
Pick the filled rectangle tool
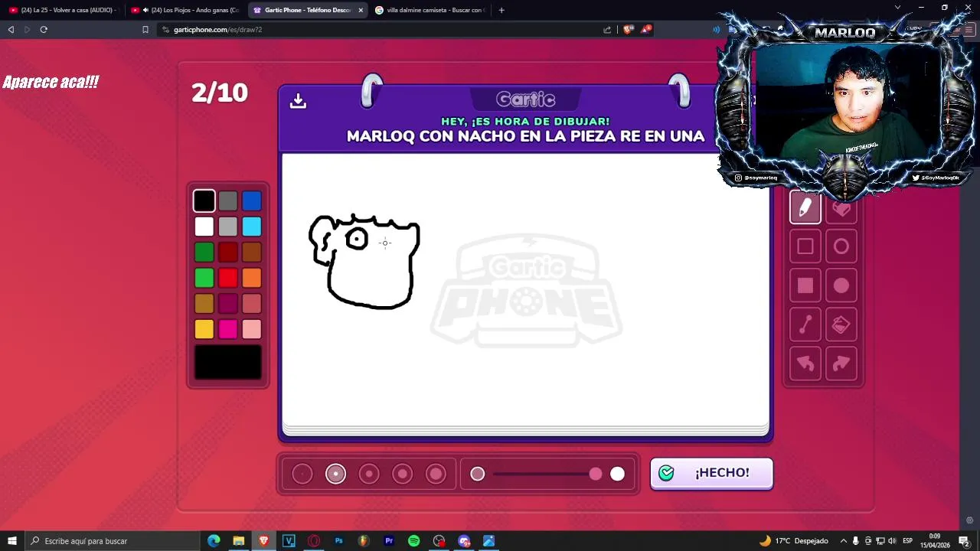click(805, 285)
